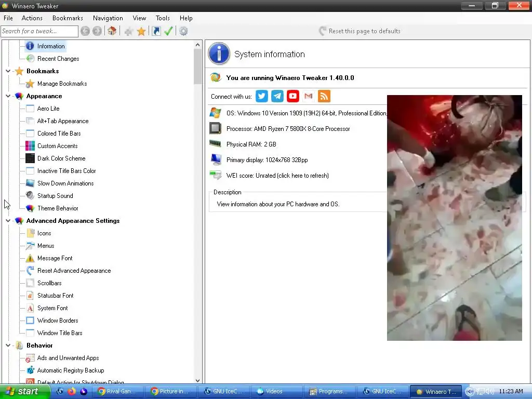Screen dimensions: 532x399
Task: Select Theme Behavior tree item
Action: point(58,208)
